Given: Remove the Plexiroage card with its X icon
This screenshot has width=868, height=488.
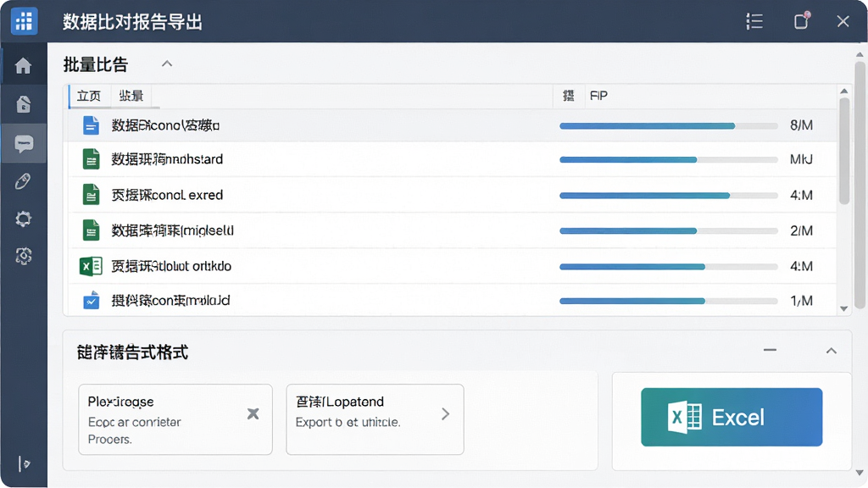Looking at the screenshot, I should [x=253, y=413].
